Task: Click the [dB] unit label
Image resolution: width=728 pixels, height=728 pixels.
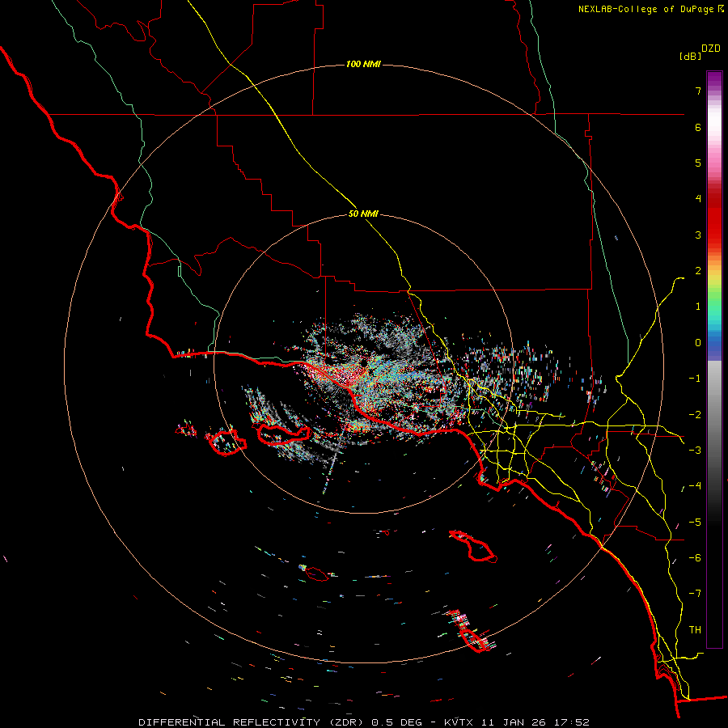Action: 691,56
